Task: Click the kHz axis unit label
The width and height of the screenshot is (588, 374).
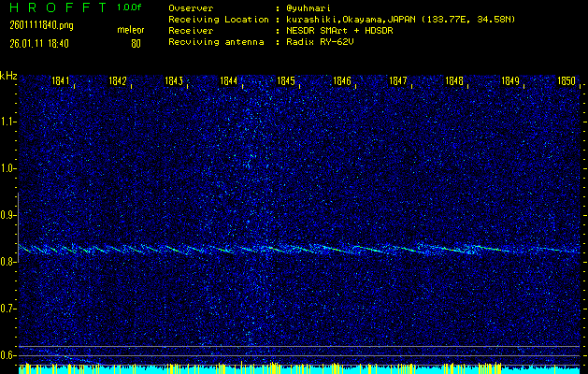Action: (x=8, y=75)
